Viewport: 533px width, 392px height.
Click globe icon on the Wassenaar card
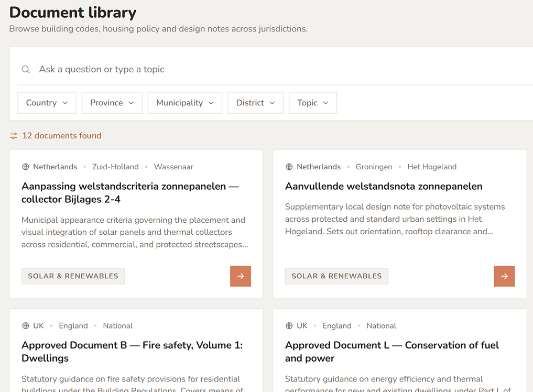coord(26,167)
